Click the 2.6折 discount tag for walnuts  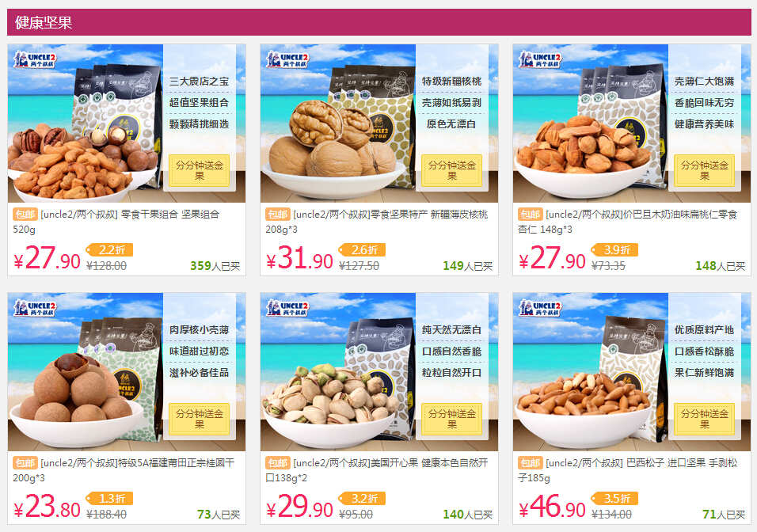tap(362, 249)
